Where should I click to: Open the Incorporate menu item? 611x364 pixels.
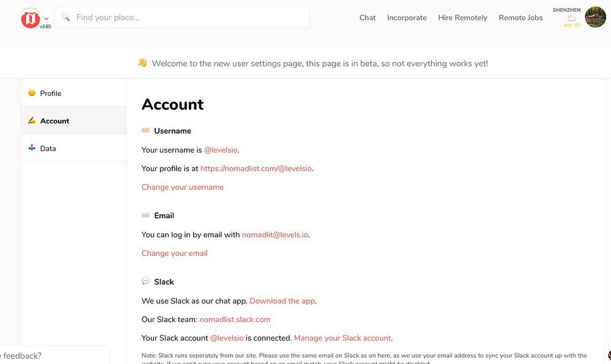coord(407,18)
